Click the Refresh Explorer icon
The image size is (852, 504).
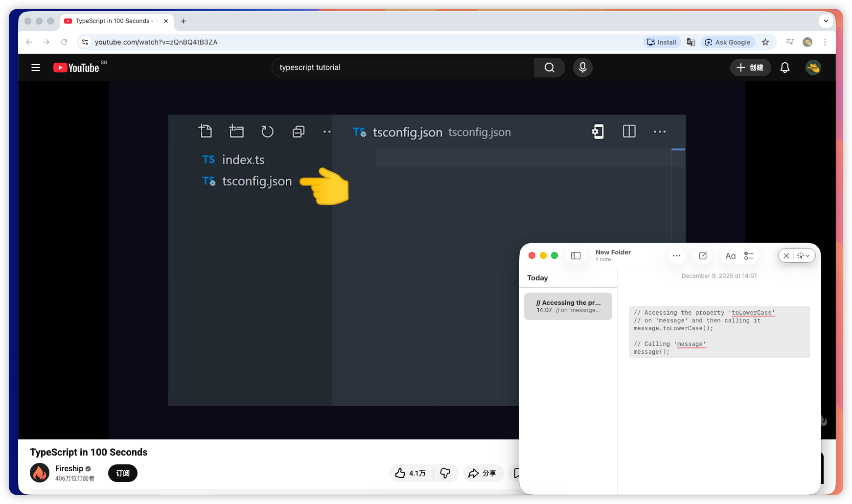click(267, 131)
